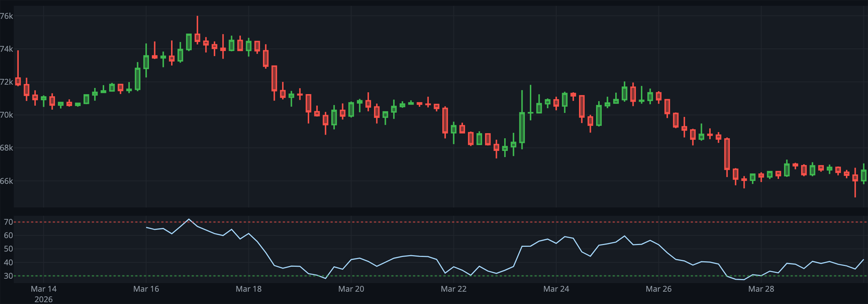Screen dimensions: 868x304
Task: Click the RSI 30 axis label
Action: pyautogui.click(x=8, y=276)
